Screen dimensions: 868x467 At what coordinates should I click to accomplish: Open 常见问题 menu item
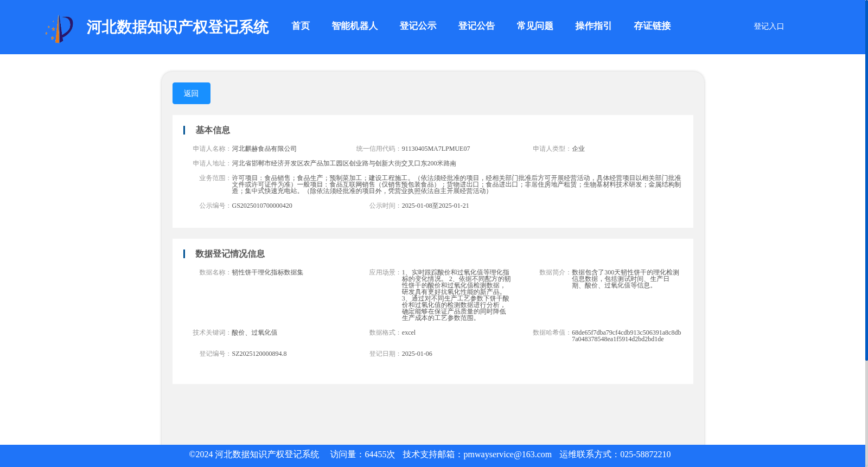(x=535, y=26)
